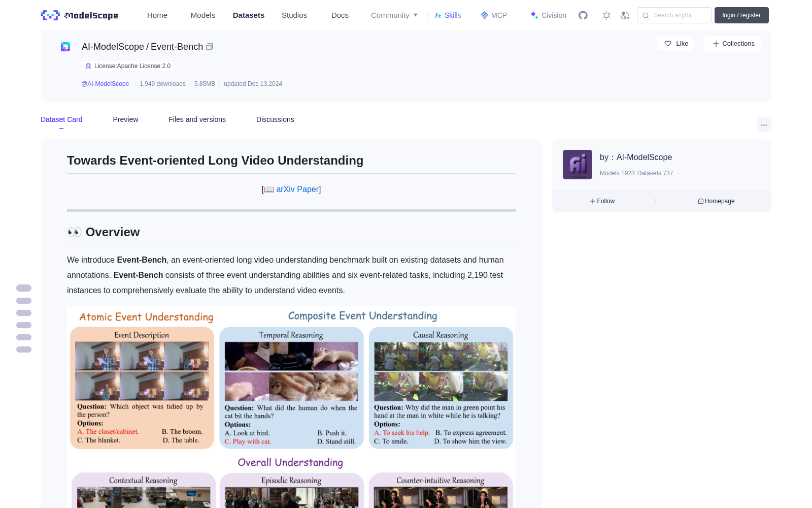
Task: Open Civision from the navigation bar
Action: click(548, 15)
